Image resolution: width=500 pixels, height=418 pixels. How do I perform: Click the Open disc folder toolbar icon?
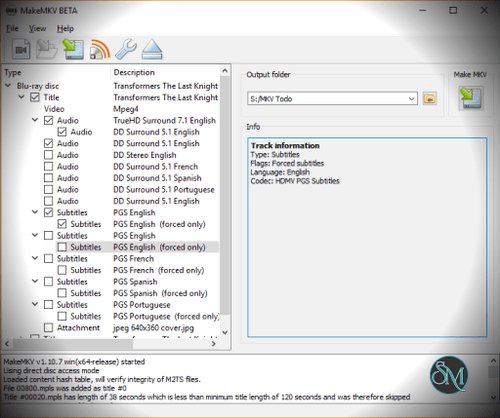[46, 49]
